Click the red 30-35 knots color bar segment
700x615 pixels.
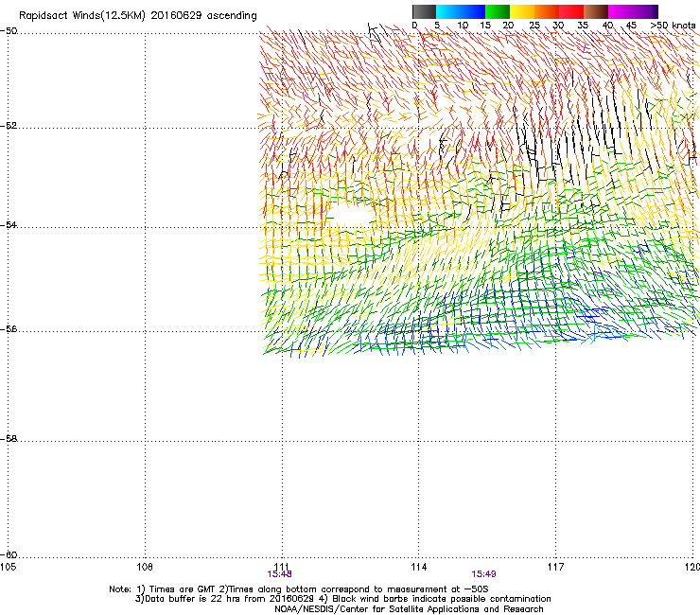[x=571, y=11]
